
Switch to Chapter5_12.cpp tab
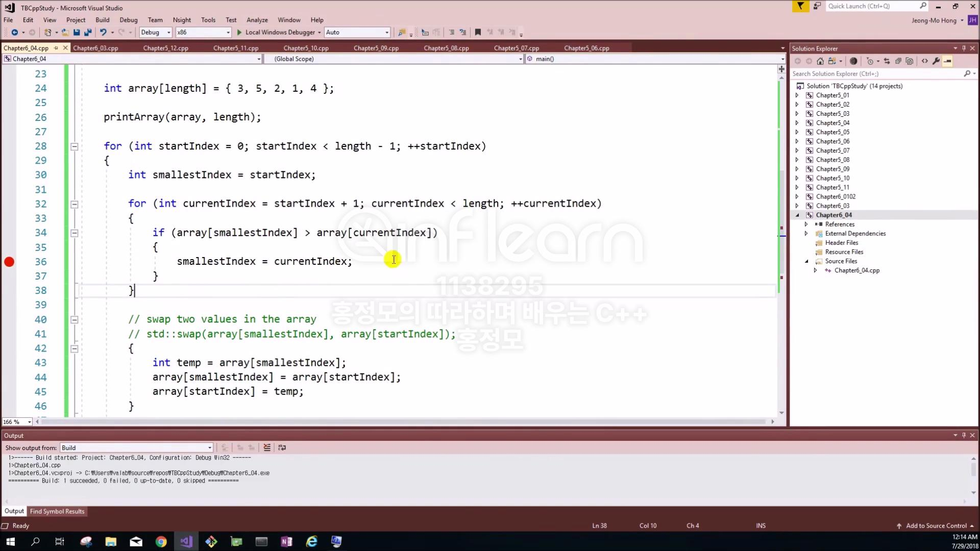coord(165,48)
